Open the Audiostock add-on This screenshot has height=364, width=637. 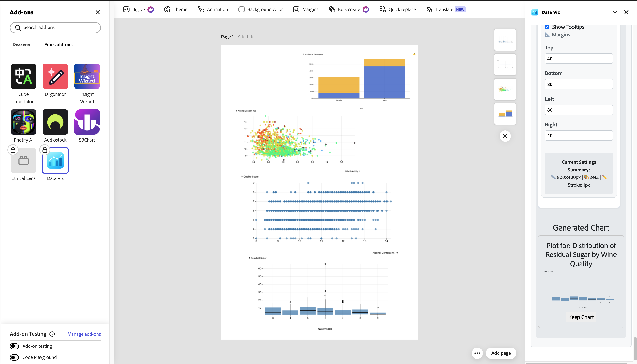pyautogui.click(x=55, y=122)
